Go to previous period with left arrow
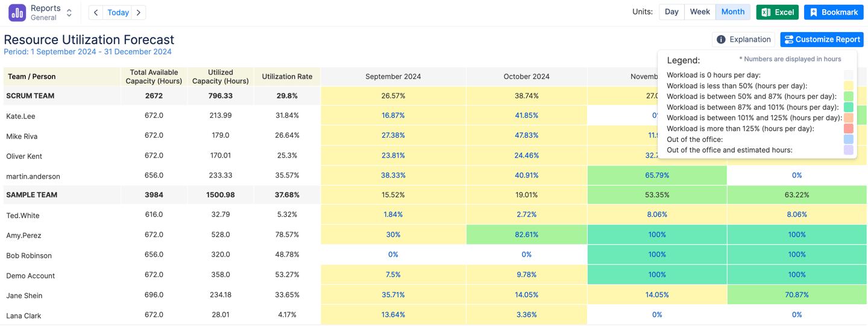Viewport: 868px width, 326px height. coord(96,13)
